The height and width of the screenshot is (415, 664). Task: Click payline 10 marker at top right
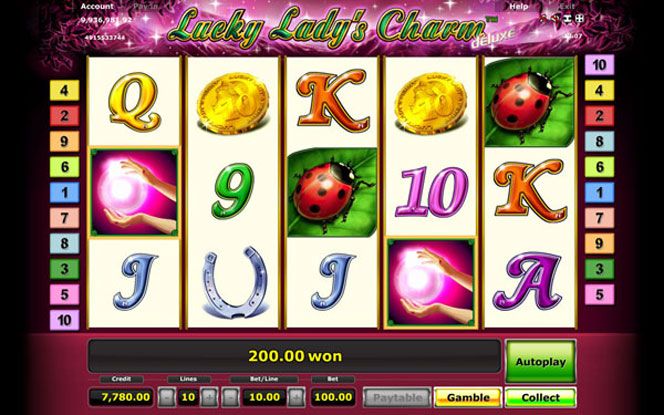tap(599, 65)
